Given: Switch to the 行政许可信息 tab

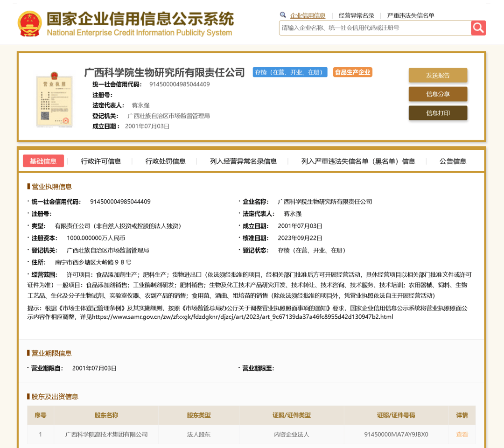Looking at the screenshot, I should point(101,161).
